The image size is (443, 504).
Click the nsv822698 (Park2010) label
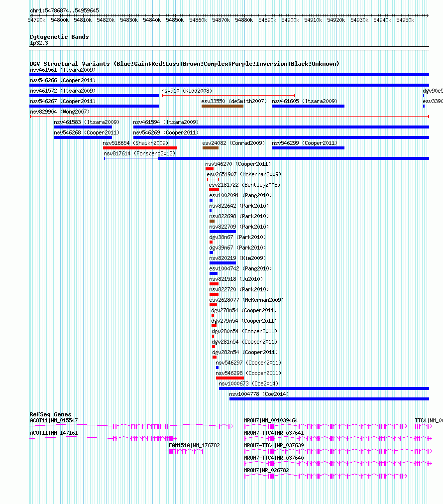click(x=239, y=216)
